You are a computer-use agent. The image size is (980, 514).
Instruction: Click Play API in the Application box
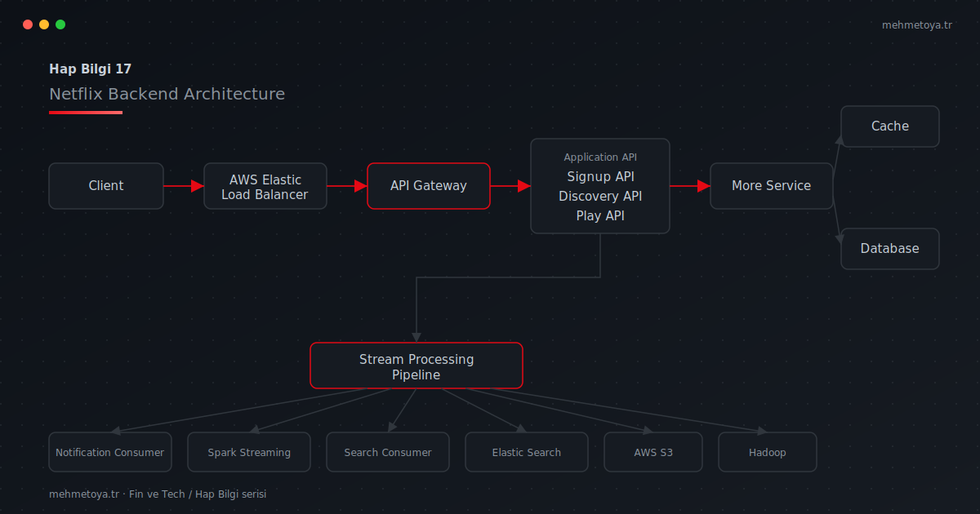(600, 215)
